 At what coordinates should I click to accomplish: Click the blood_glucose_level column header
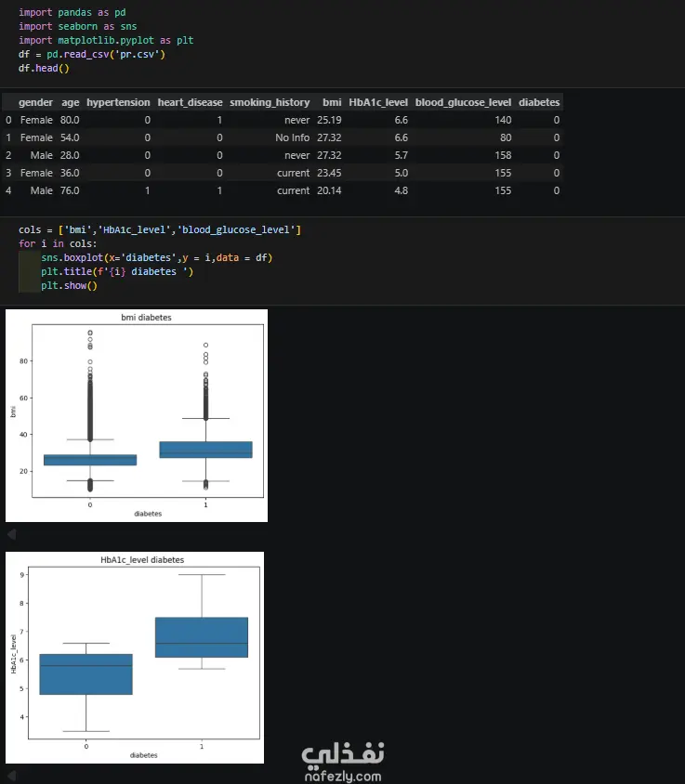pyautogui.click(x=464, y=102)
